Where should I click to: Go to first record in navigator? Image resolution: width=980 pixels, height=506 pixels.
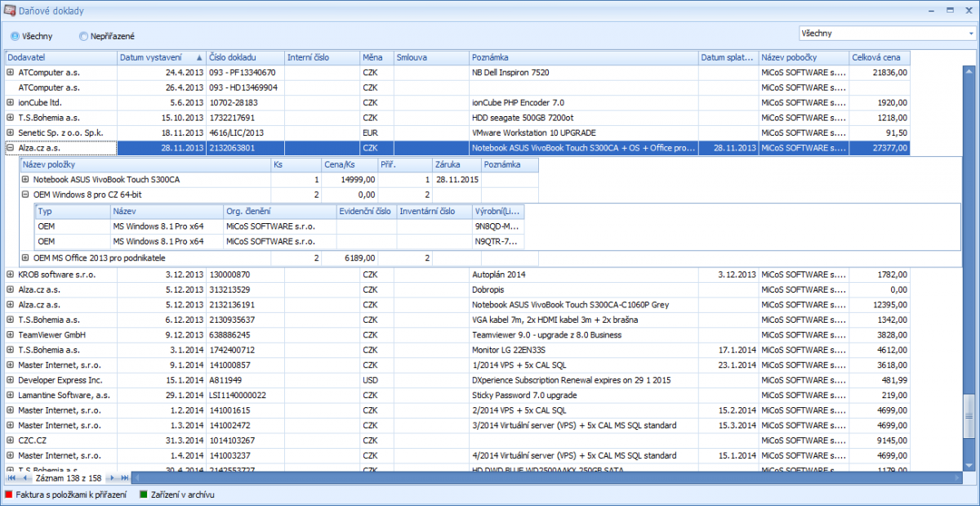tap(11, 477)
